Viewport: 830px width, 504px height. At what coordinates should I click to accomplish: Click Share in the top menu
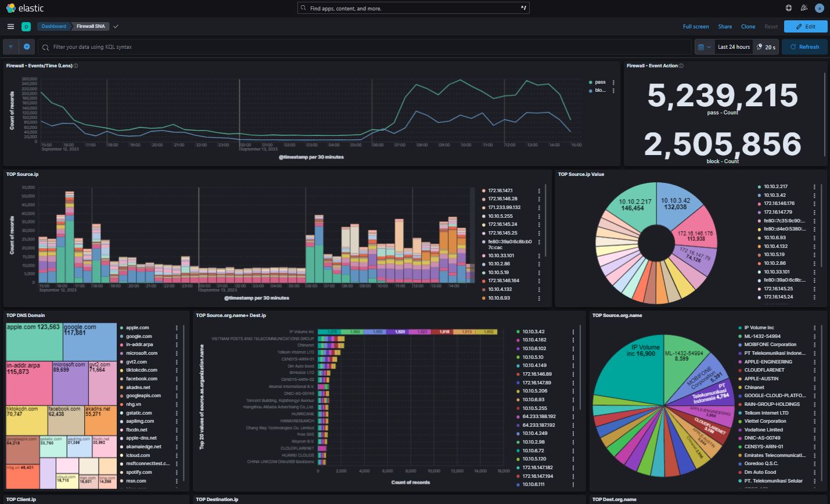pos(725,27)
